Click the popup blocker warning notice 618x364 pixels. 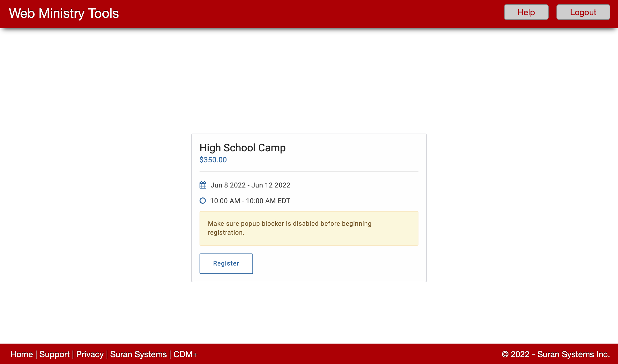(309, 228)
